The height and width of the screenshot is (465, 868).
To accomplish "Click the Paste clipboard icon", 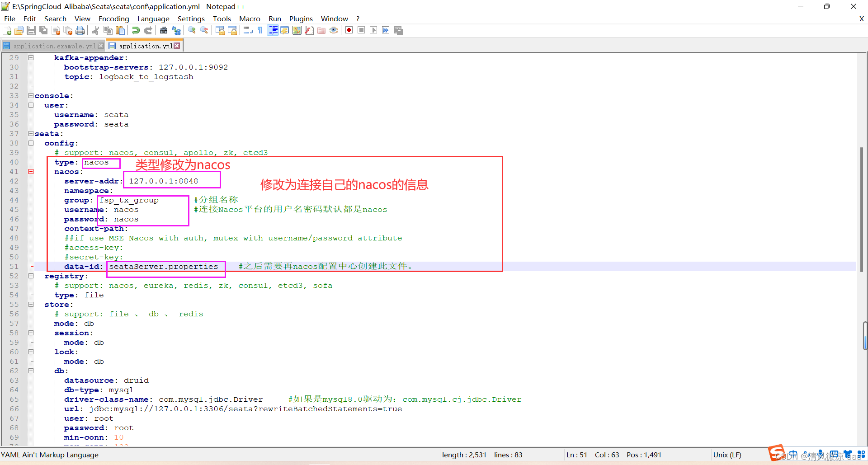I will (120, 30).
